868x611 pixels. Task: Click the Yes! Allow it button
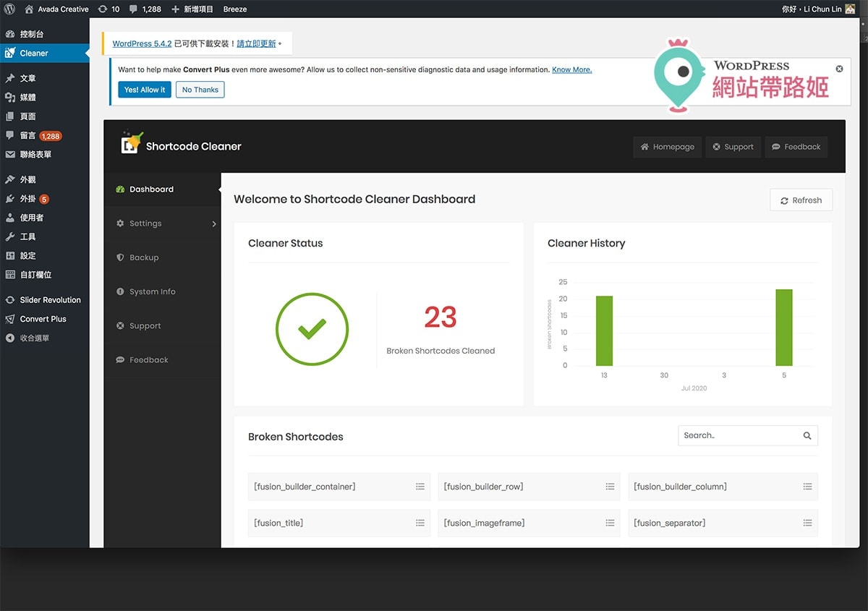click(145, 90)
